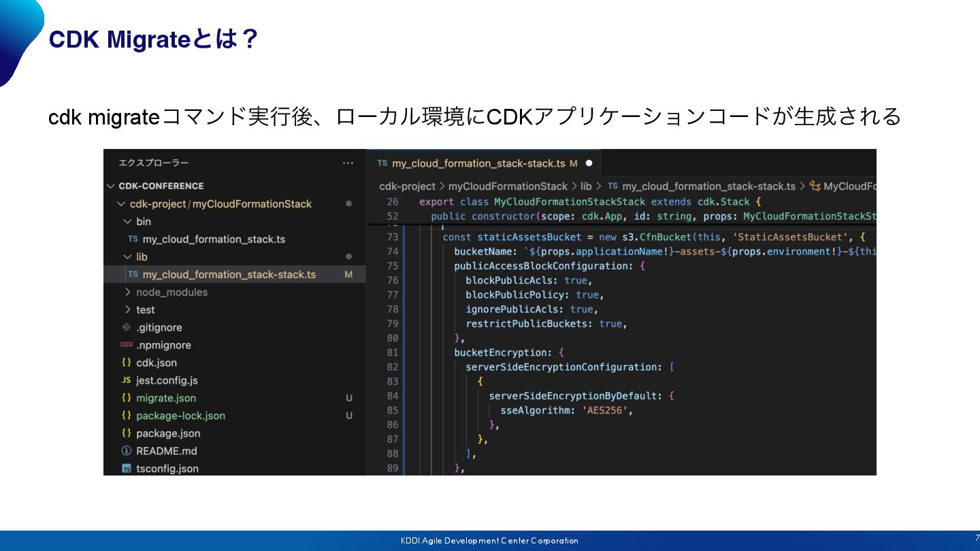Open my_cloud_formation_stack.ts in bin
The height and width of the screenshot is (551, 980).
(214, 239)
